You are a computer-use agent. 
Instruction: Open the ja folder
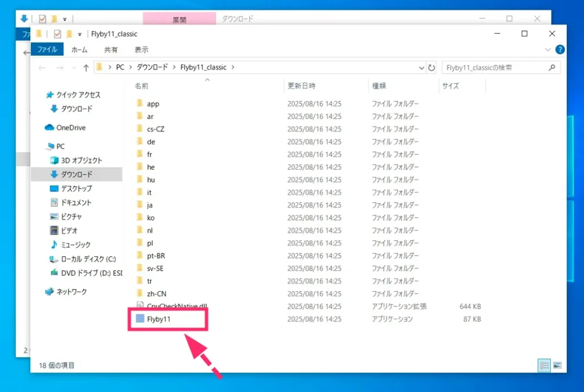click(149, 205)
